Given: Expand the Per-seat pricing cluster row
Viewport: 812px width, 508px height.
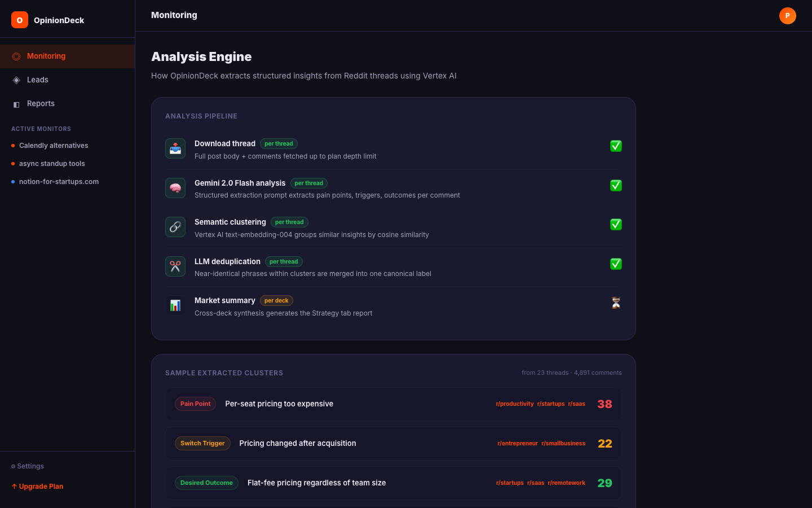Looking at the screenshot, I should coord(393,404).
